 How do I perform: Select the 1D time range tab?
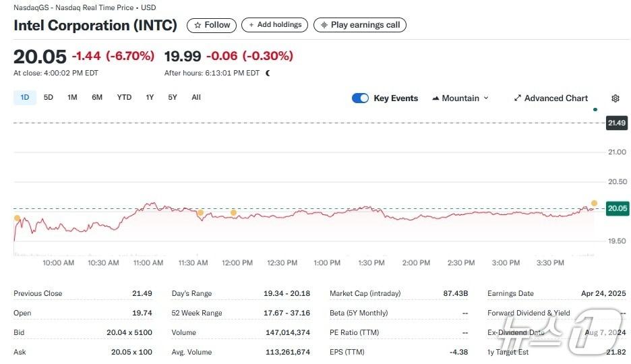[25, 98]
